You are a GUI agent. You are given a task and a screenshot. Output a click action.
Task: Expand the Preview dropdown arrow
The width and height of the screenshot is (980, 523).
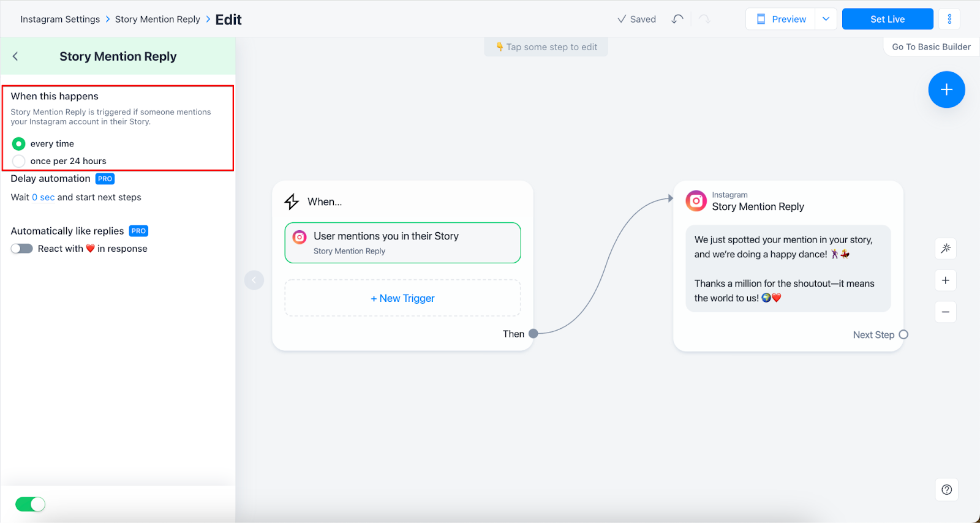[x=826, y=19]
